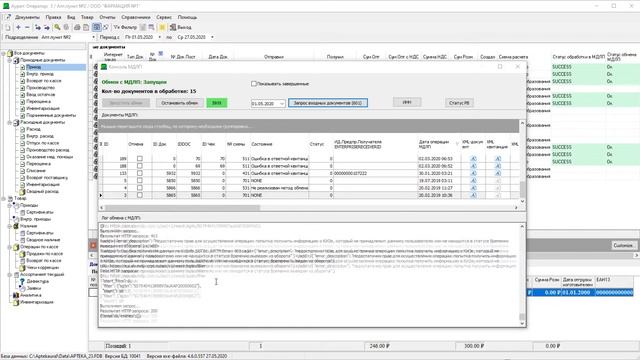The height and width of the screenshot is (360, 640).
Task: Collapse the Операции по кассе node
Action: pos(10,247)
